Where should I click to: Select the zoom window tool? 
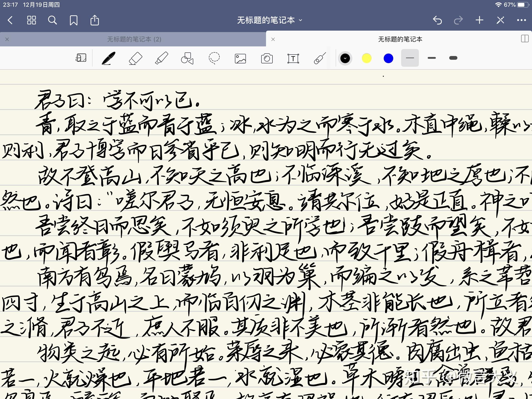[81, 58]
